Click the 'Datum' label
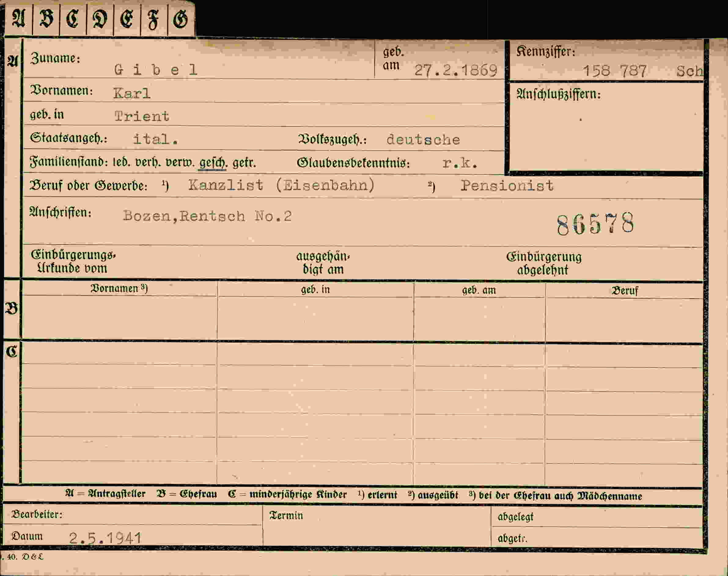728x576 pixels. (x=27, y=536)
